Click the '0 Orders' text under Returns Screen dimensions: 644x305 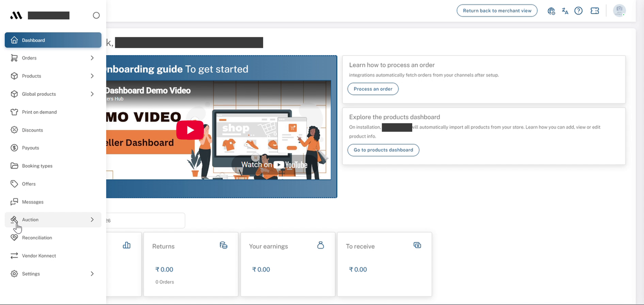(x=165, y=282)
